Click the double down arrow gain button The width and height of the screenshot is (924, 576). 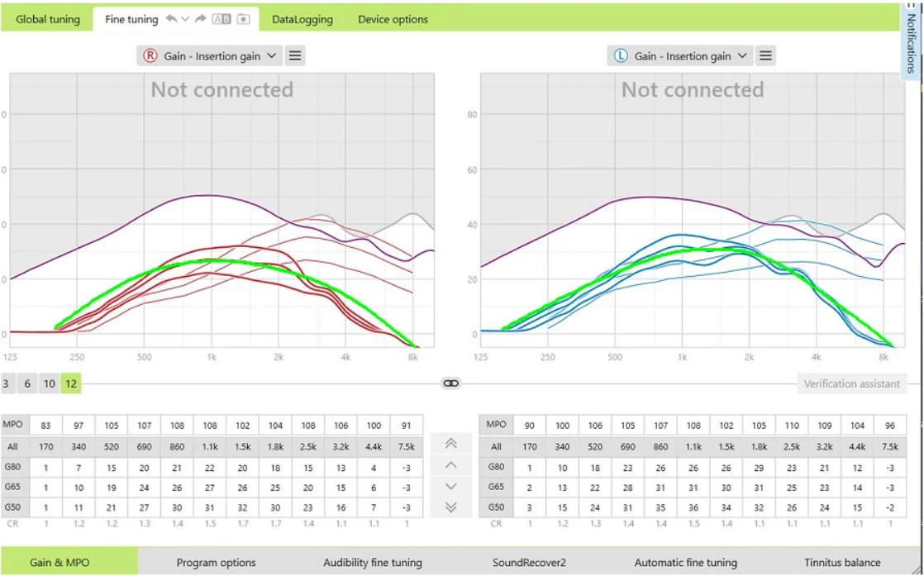click(x=450, y=507)
